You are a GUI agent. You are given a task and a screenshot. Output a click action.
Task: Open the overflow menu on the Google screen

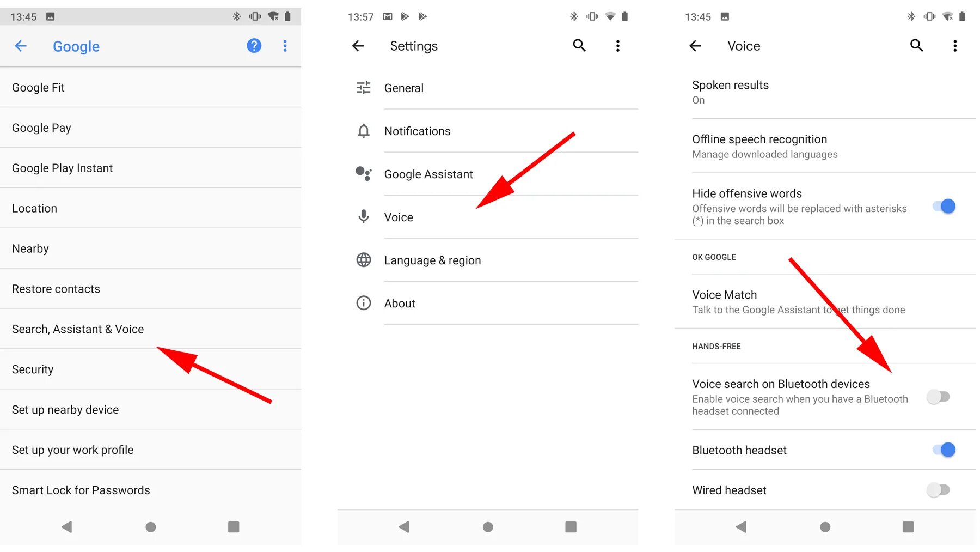click(x=285, y=46)
